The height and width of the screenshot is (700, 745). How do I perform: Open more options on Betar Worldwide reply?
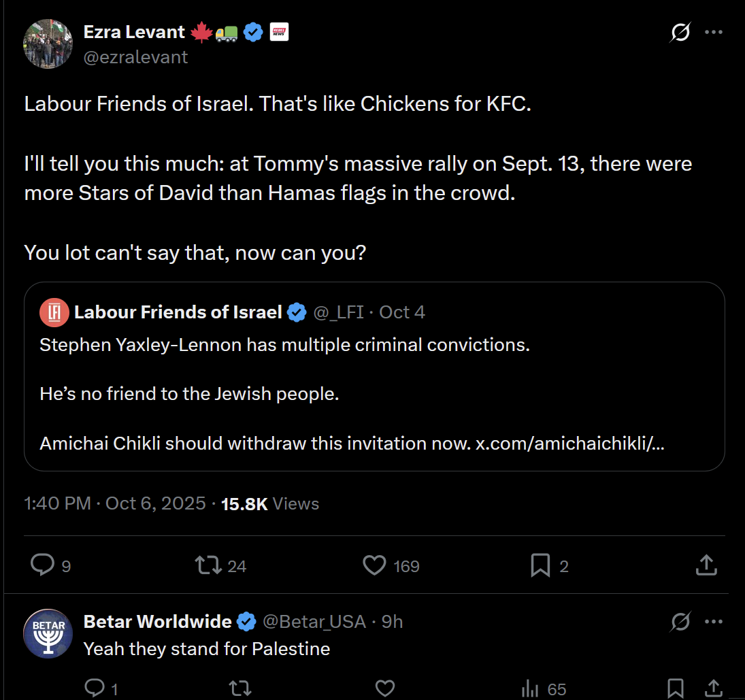point(714,621)
